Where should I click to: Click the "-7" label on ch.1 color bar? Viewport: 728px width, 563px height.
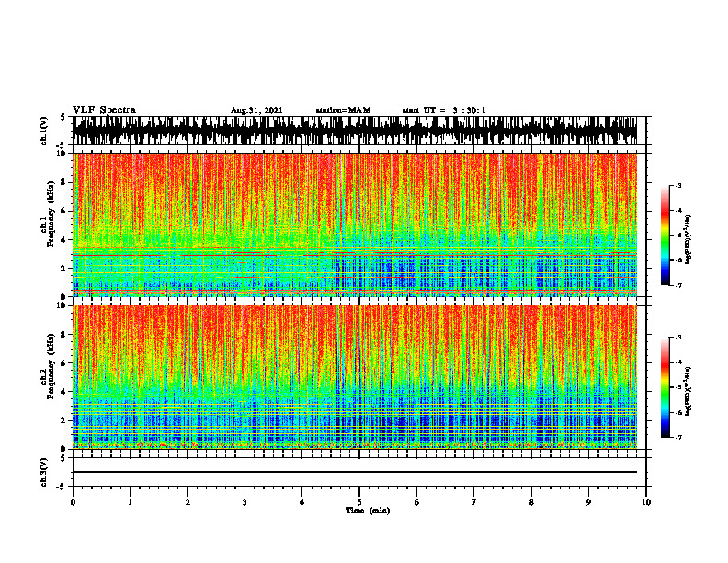[x=678, y=285]
